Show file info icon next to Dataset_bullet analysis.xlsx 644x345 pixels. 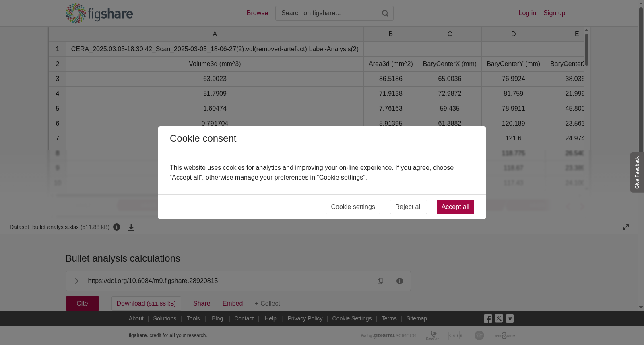[x=117, y=227]
